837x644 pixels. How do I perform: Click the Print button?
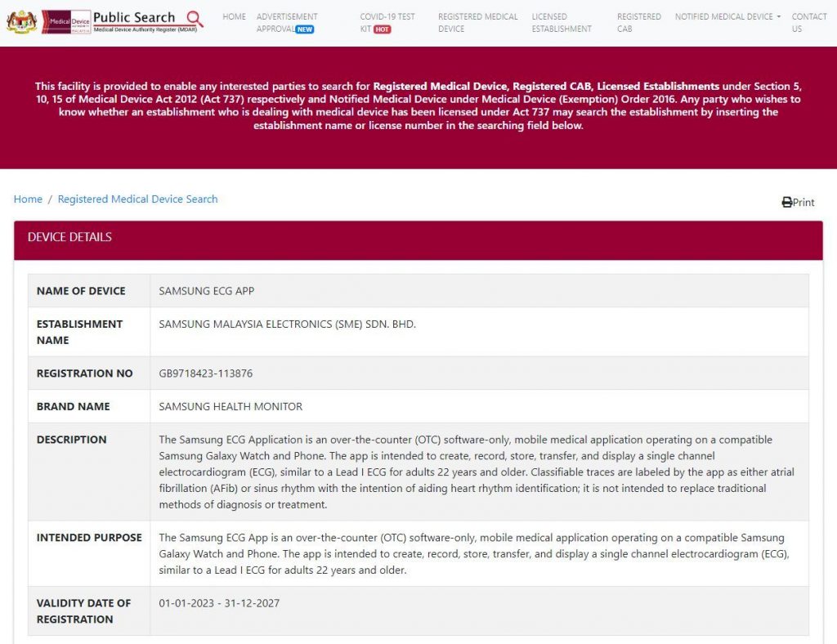[x=798, y=202]
